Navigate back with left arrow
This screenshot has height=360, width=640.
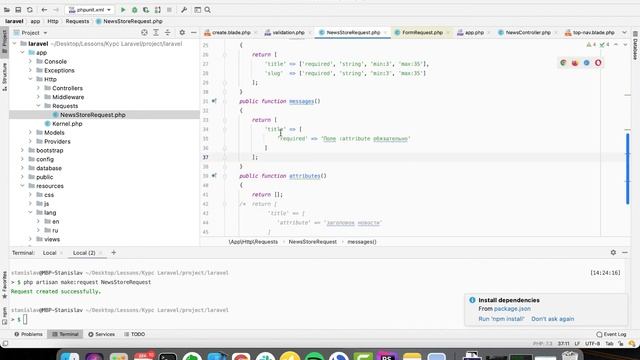(44, 10)
